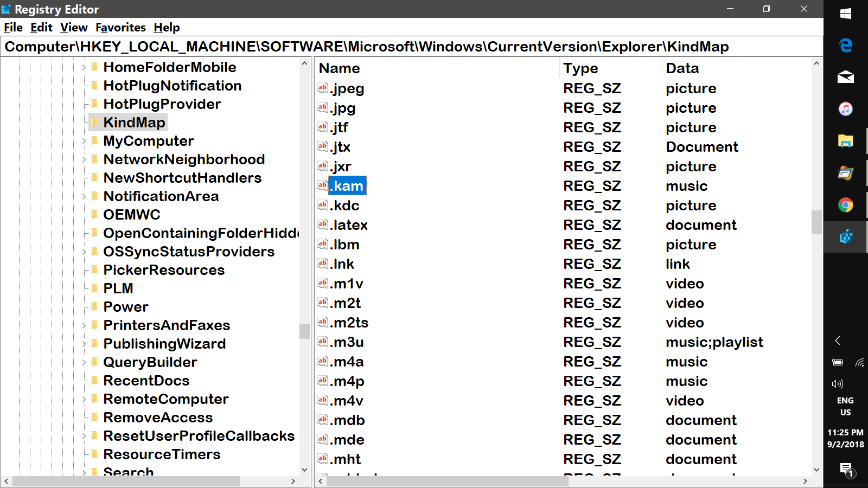Expand the PublishingWizard key
The image size is (868, 488).
(84, 344)
